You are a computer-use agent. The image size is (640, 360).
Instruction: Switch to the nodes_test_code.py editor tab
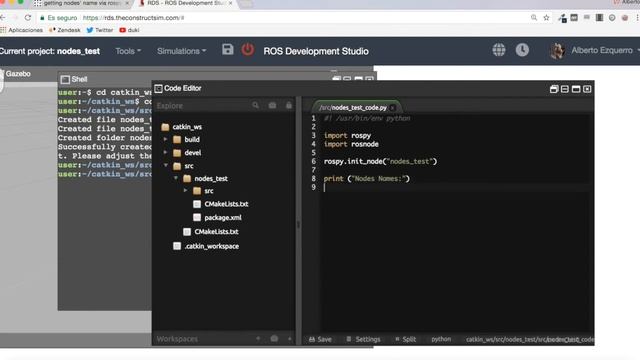[353, 107]
